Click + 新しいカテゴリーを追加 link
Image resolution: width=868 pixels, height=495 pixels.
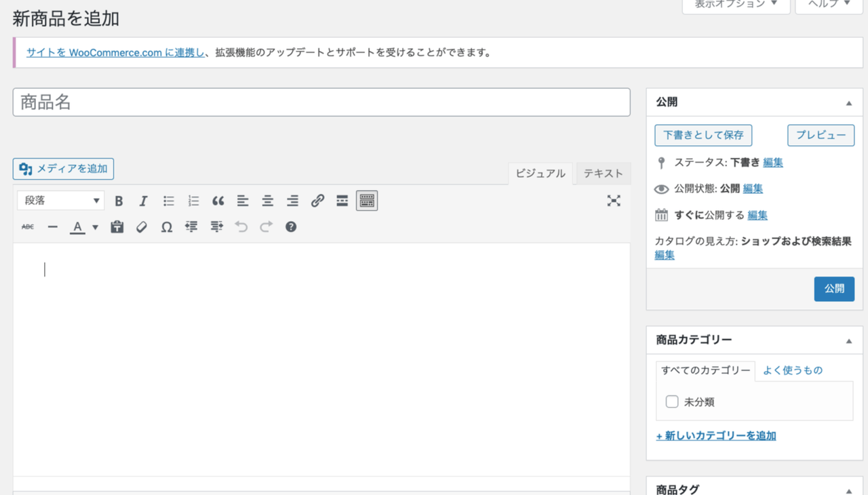coord(716,436)
